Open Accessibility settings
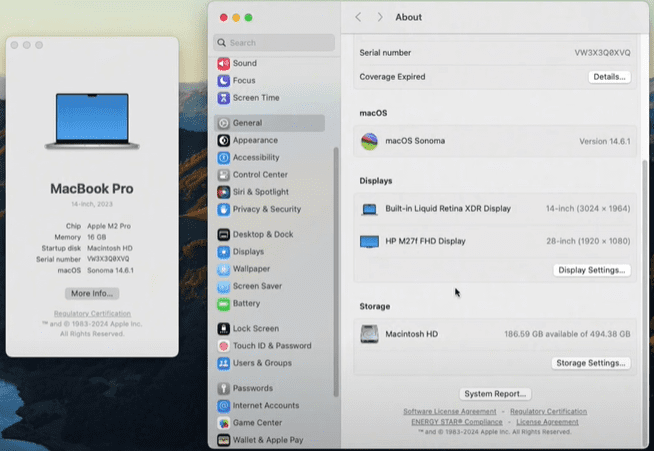 click(255, 157)
